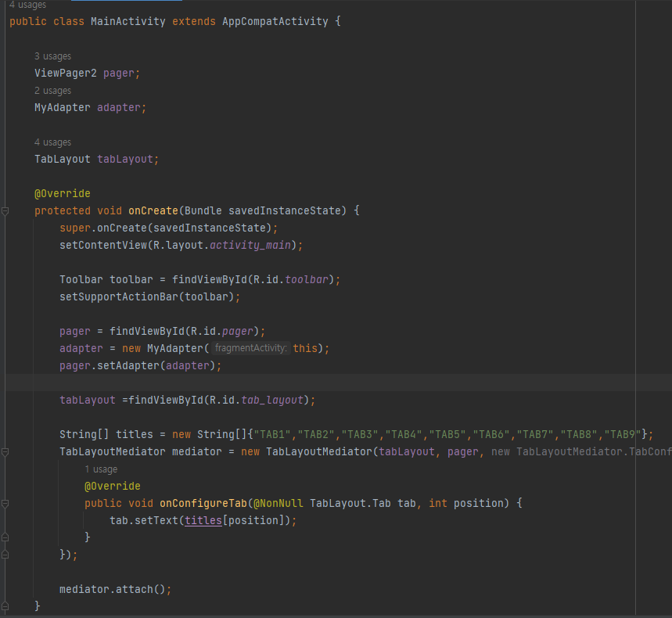Click the 'fragmentActivity:' parameter inlay hint

(x=250, y=348)
